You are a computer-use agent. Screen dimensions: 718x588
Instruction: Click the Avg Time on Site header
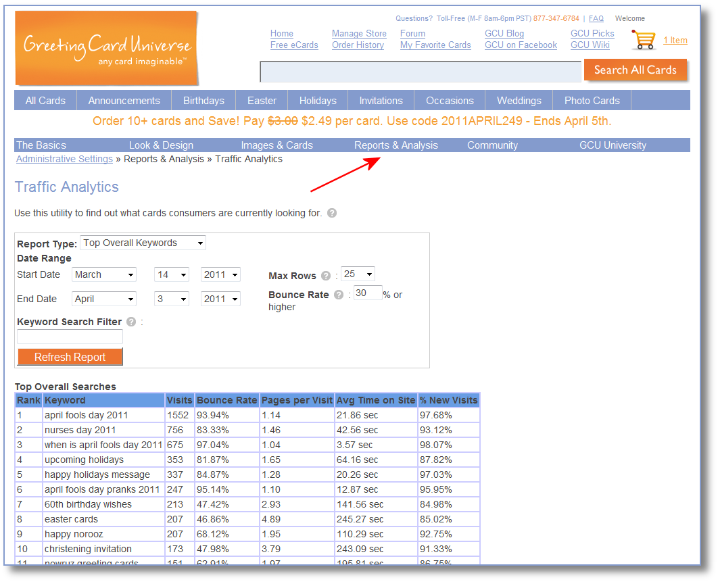pyautogui.click(x=376, y=400)
